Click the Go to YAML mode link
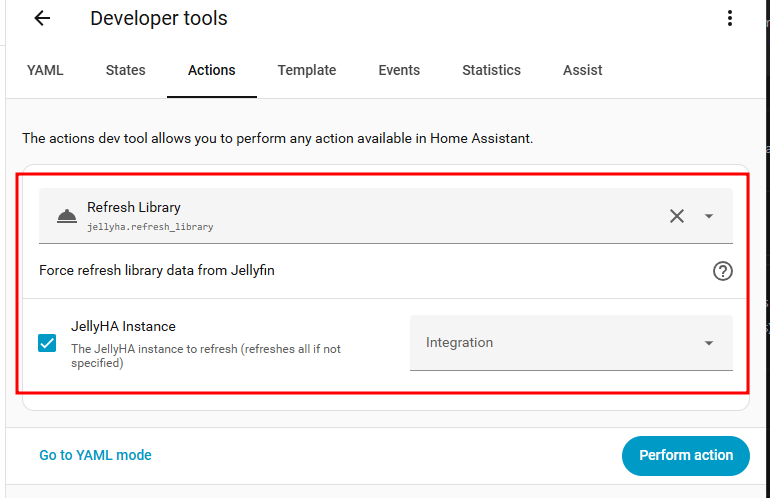This screenshot has height=498, width=770. (96, 455)
